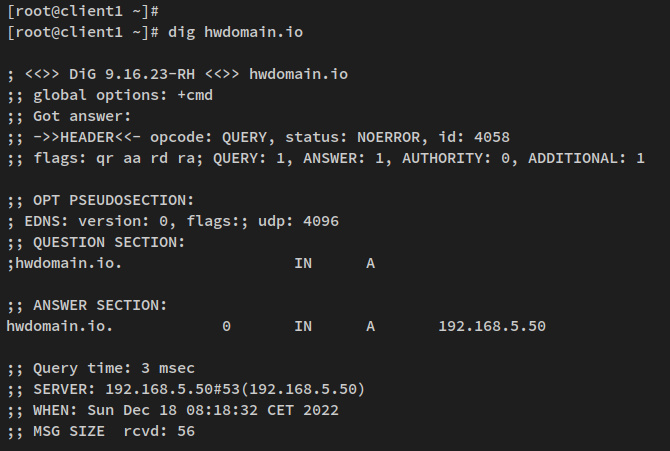Image resolution: width=670 pixels, height=451 pixels.
Task: Click the answer record IP 192.168.5.50
Action: tap(492, 326)
